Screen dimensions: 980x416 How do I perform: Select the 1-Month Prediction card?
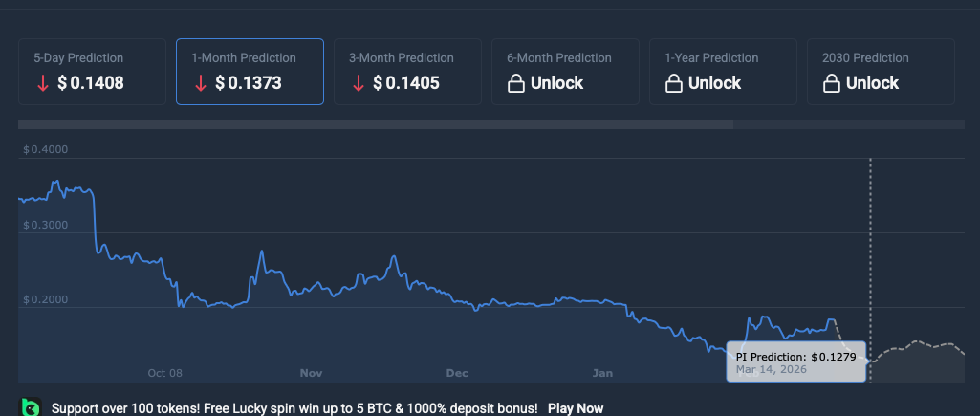(x=250, y=72)
